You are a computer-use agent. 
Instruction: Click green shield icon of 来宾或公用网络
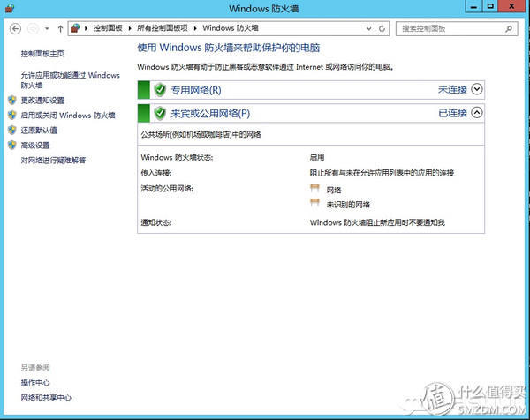(160, 113)
